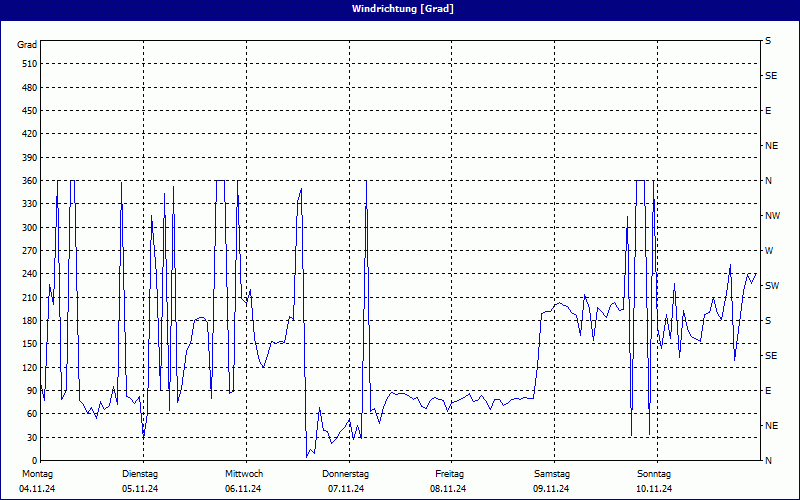The width and height of the screenshot is (800, 500).
Task: Select the Mittwoch day label
Action: [244, 473]
